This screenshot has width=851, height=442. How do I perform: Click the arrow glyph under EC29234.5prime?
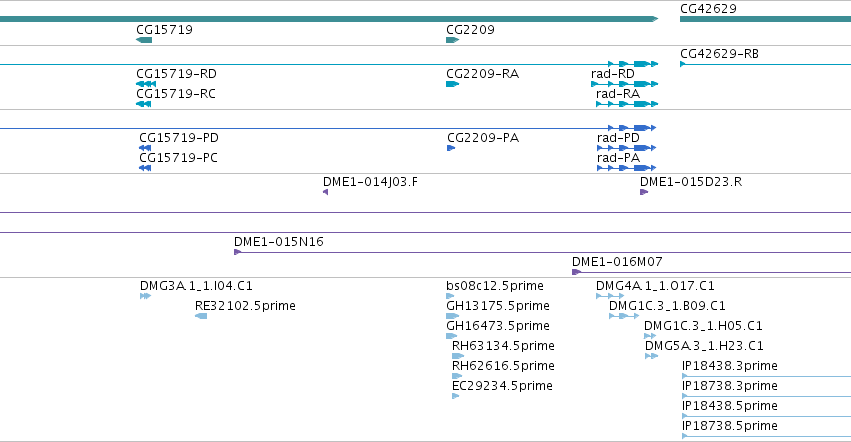(x=455, y=396)
